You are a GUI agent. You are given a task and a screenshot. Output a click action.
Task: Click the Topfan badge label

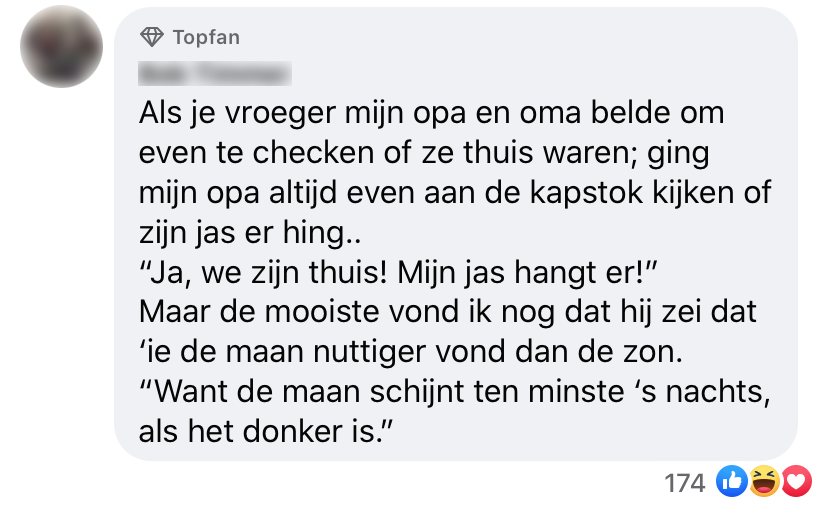coord(206,38)
